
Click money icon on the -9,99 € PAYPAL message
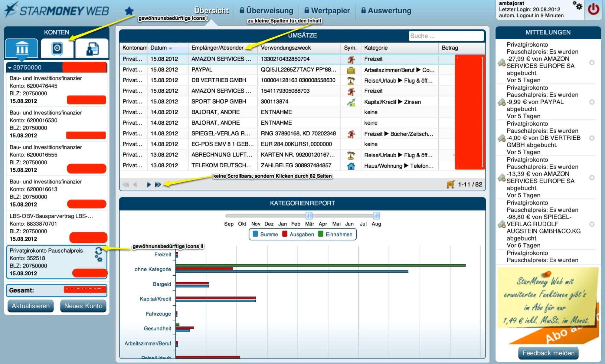[x=502, y=102]
